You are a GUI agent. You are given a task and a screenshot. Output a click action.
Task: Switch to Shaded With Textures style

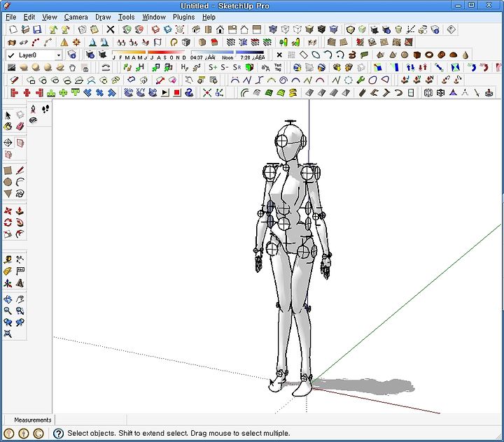click(321, 29)
